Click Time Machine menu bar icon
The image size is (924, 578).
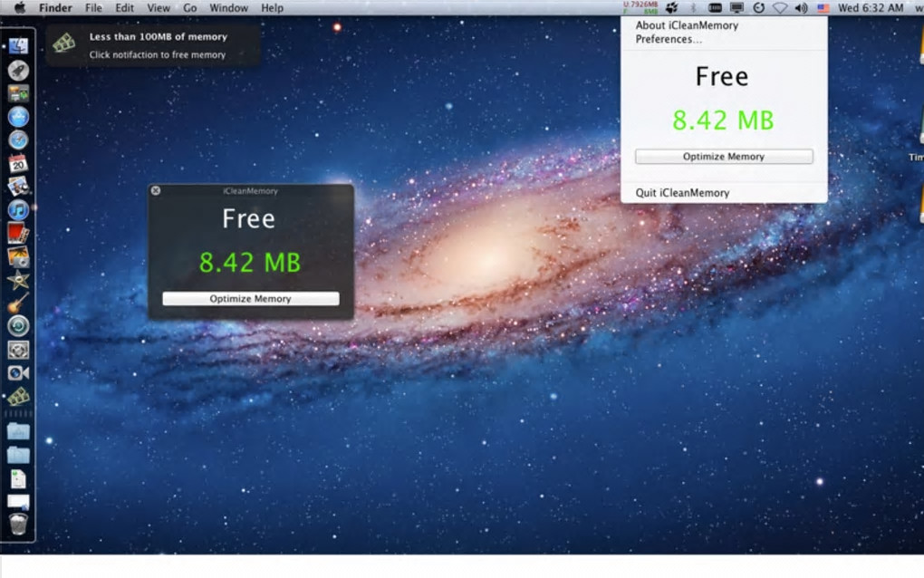click(759, 7)
